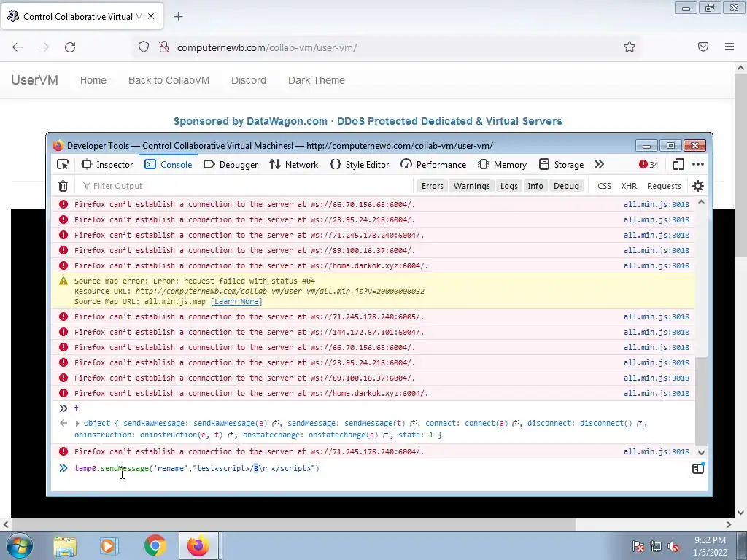Jump to definition icon after sendRawMessage(e)

(x=276, y=423)
